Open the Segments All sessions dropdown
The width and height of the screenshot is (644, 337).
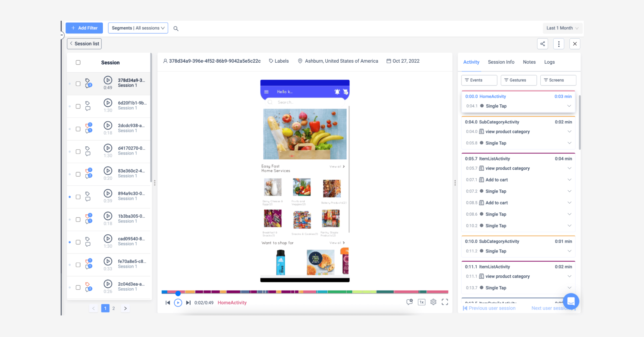[138, 28]
